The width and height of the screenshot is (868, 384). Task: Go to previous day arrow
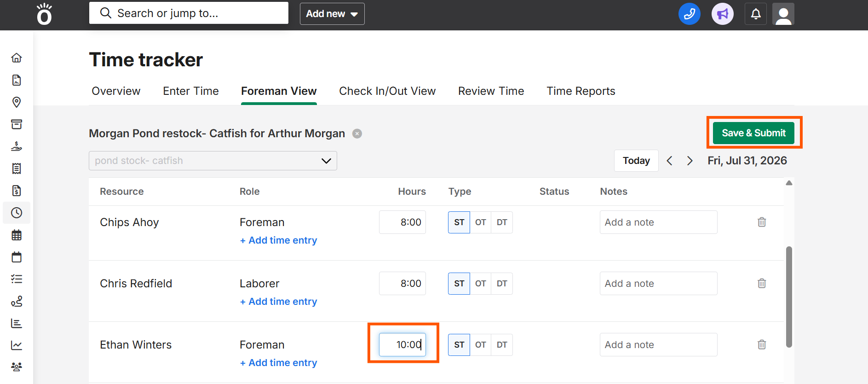click(669, 161)
